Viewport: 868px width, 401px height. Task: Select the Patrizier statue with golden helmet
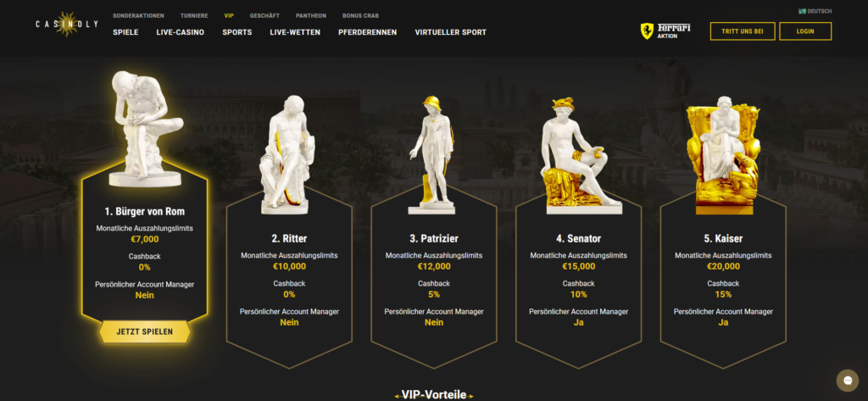point(432,154)
